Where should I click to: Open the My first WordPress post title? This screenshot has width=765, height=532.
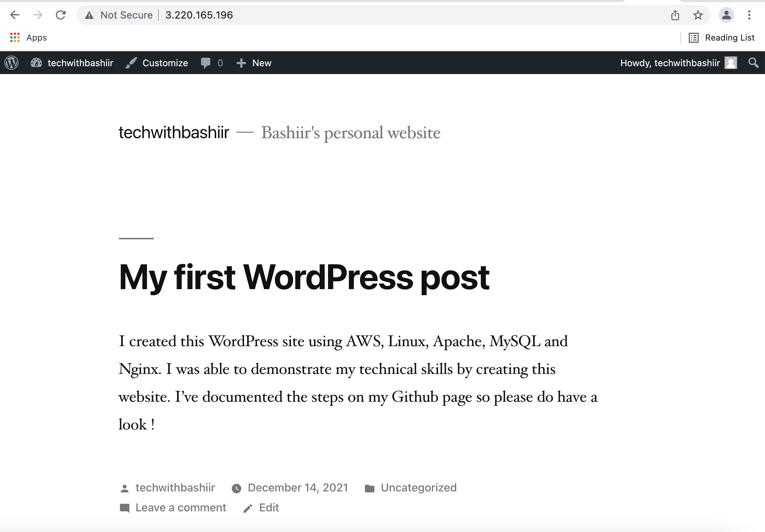click(x=304, y=278)
